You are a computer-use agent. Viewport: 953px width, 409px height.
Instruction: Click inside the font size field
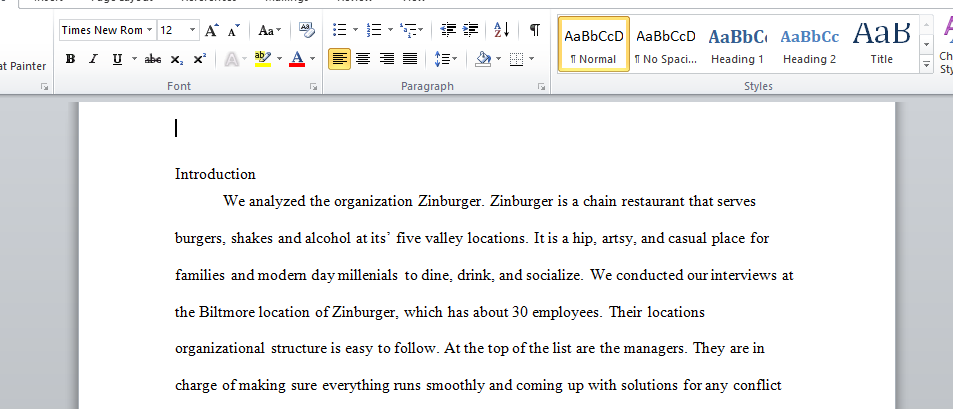(x=172, y=30)
